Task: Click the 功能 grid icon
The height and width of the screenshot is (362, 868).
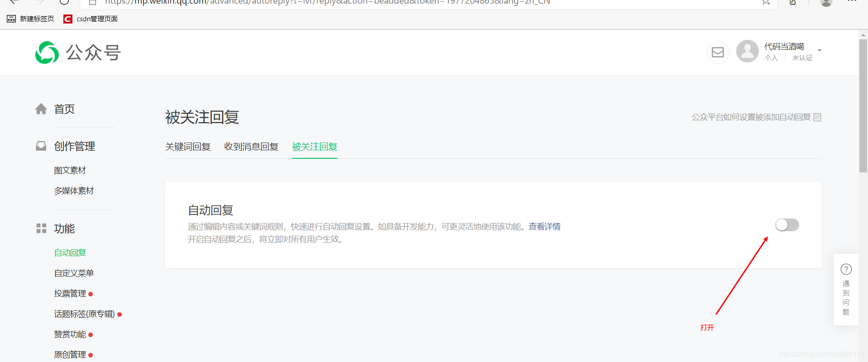Action: [x=41, y=229]
